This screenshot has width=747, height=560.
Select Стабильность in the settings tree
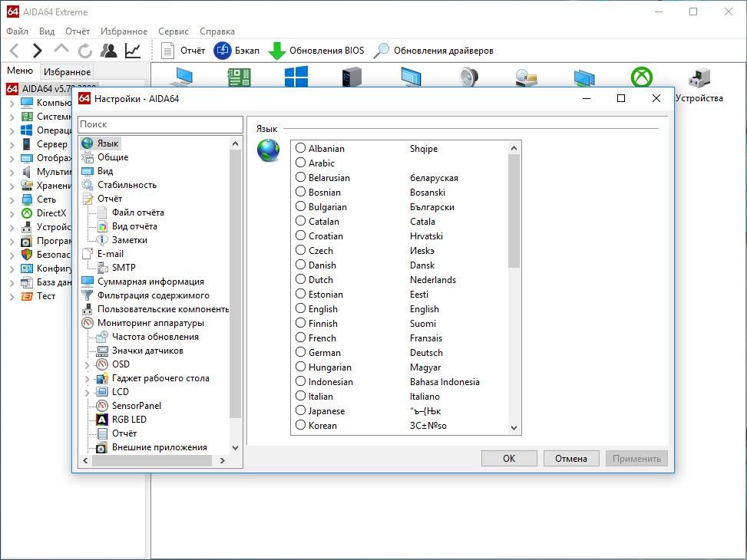(x=127, y=185)
